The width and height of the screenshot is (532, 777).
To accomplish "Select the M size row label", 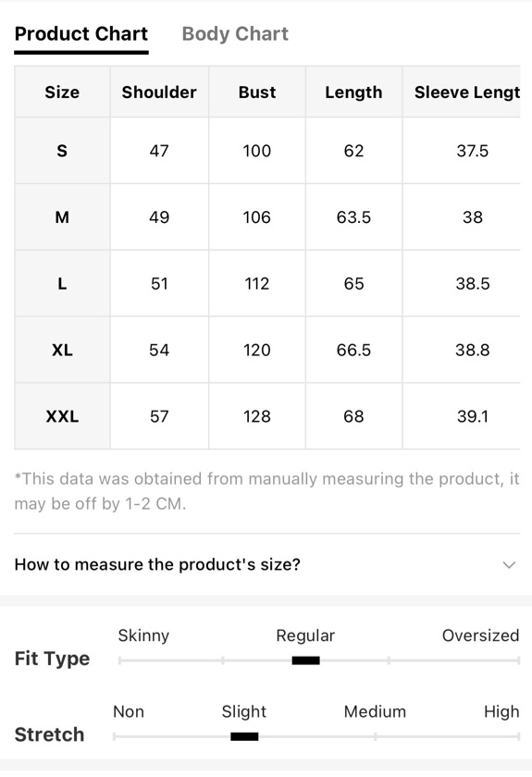I will 62,217.
